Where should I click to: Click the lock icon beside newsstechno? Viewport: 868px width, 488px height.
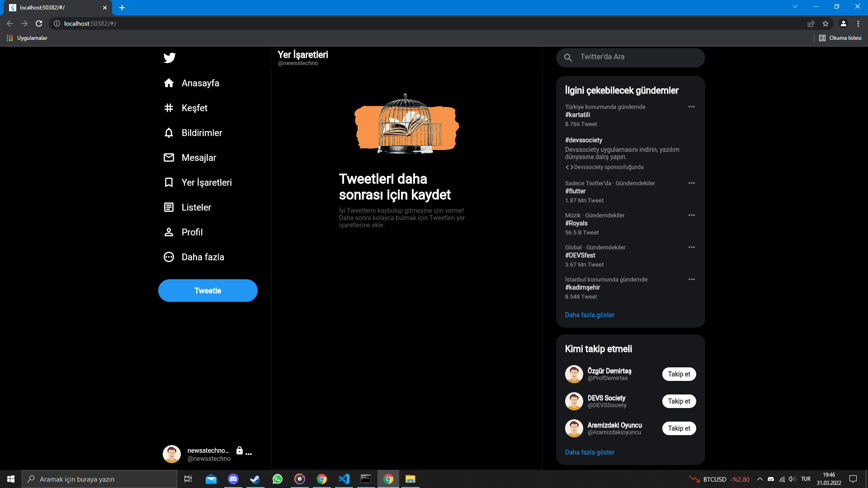click(x=240, y=450)
